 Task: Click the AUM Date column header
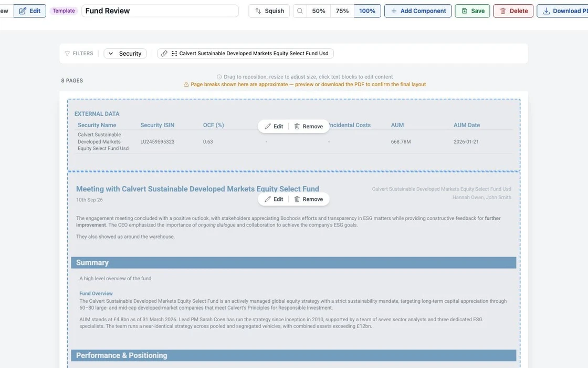467,125
